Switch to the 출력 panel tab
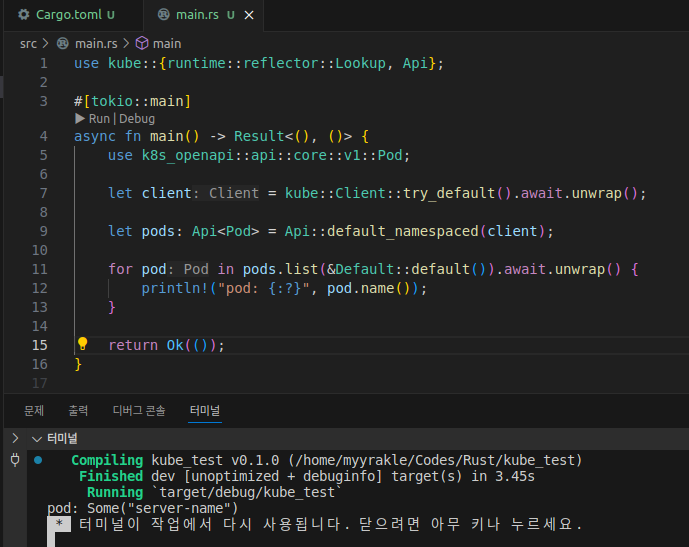Viewport: 689px width, 547px height. coord(78,410)
